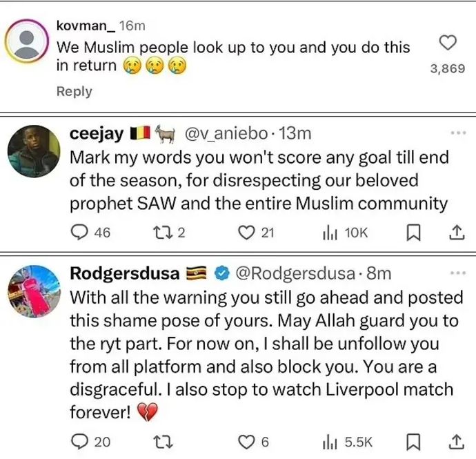Share Rodgersdusa's post
Screen dimensions: 476x459
455,441
